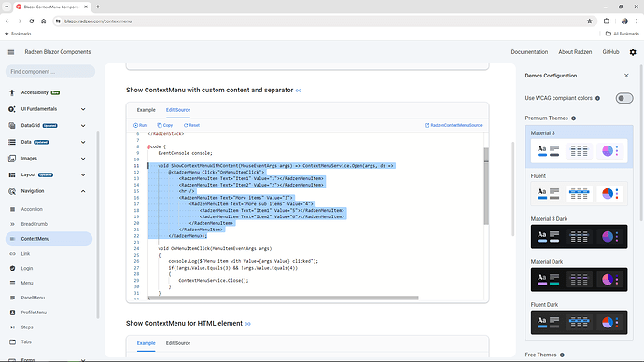The height and width of the screenshot is (362, 644).
Task: Go to the Documentation page
Action: 529,52
